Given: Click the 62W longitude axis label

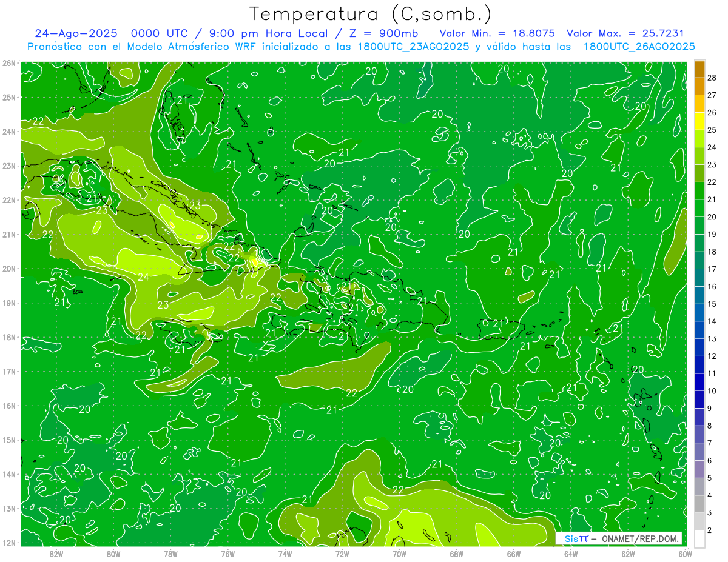Looking at the screenshot, I should point(628,554).
